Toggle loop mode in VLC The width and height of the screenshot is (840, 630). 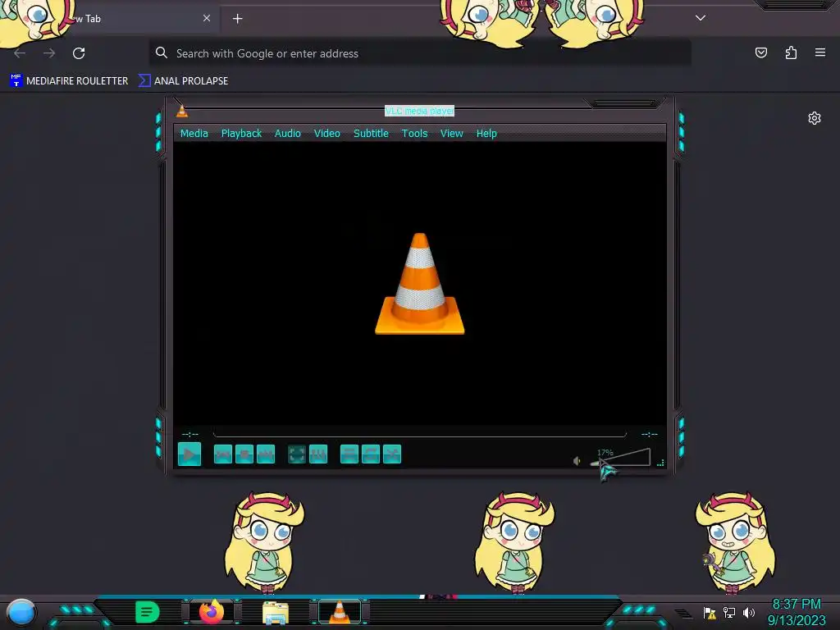(x=371, y=454)
